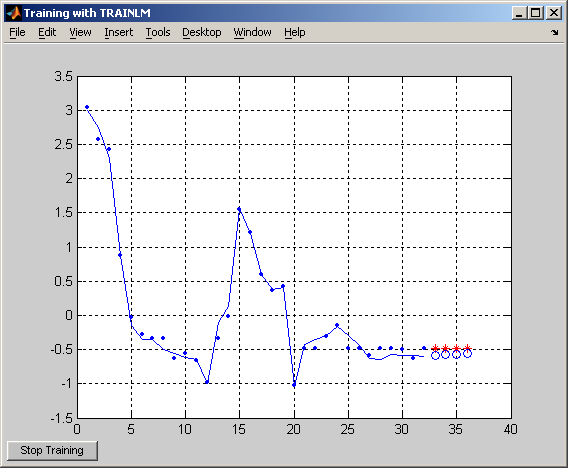Open the Tools menu

[x=158, y=32]
